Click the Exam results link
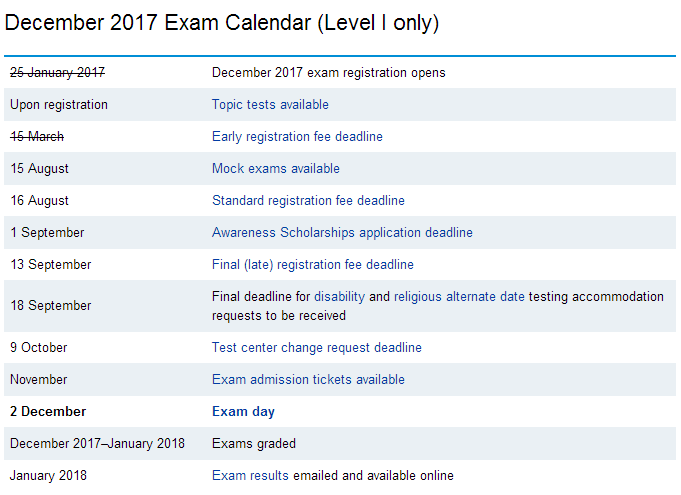This screenshot has width=681, height=495. [x=250, y=475]
